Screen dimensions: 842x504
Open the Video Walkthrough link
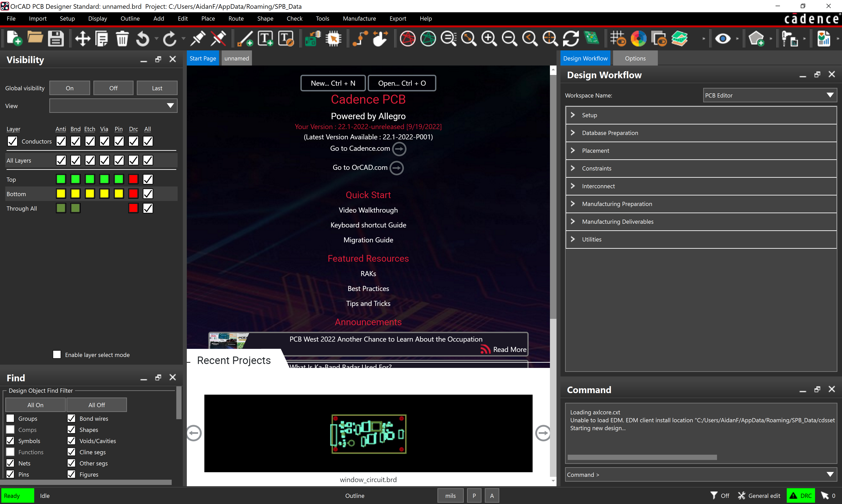pos(368,210)
